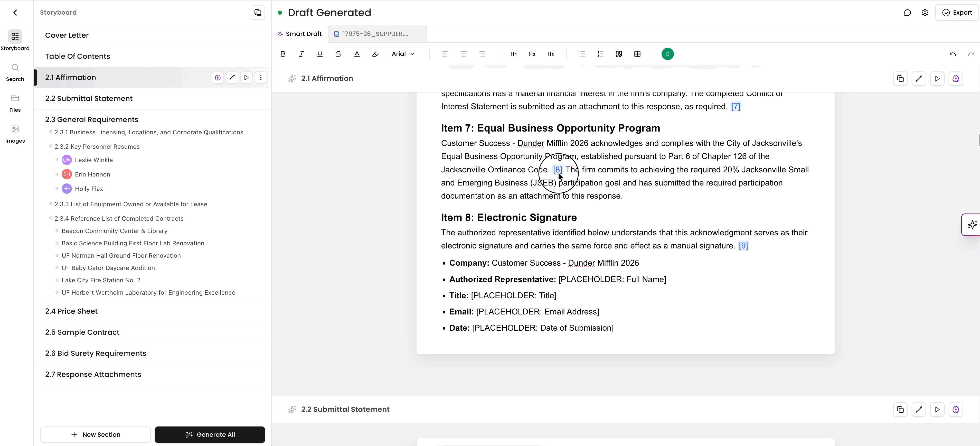Run generation for 2.1 Affirmation sidebar row
The height and width of the screenshot is (446, 980).
click(x=247, y=78)
